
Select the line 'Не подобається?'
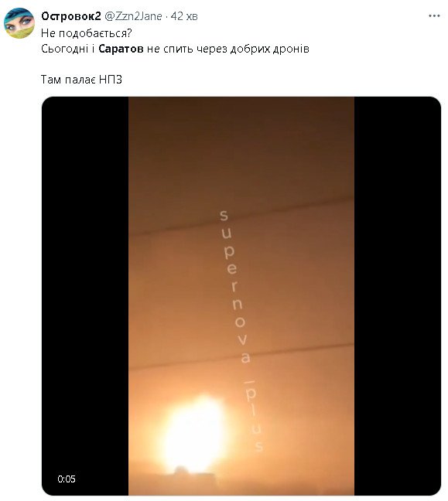coord(87,33)
